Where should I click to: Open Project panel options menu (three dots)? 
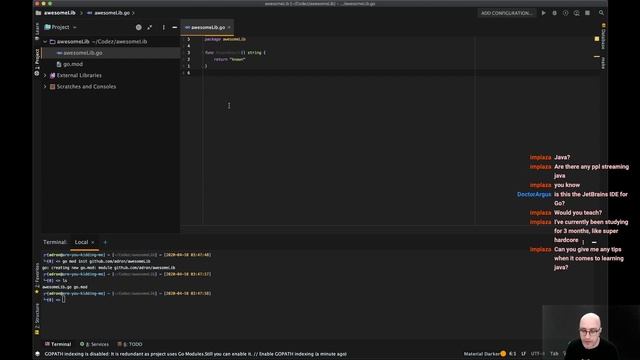pyautogui.click(x=164, y=27)
